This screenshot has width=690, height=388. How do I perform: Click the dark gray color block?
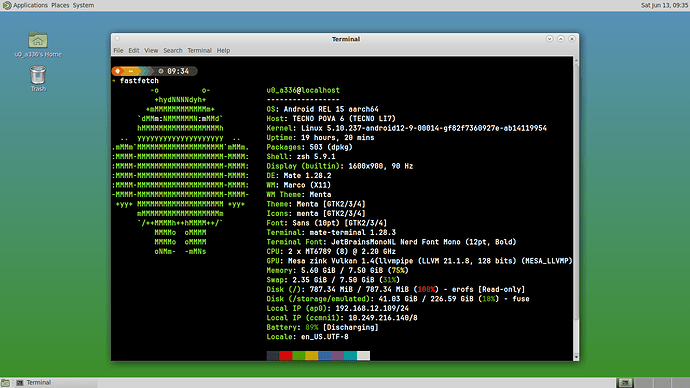click(x=273, y=355)
